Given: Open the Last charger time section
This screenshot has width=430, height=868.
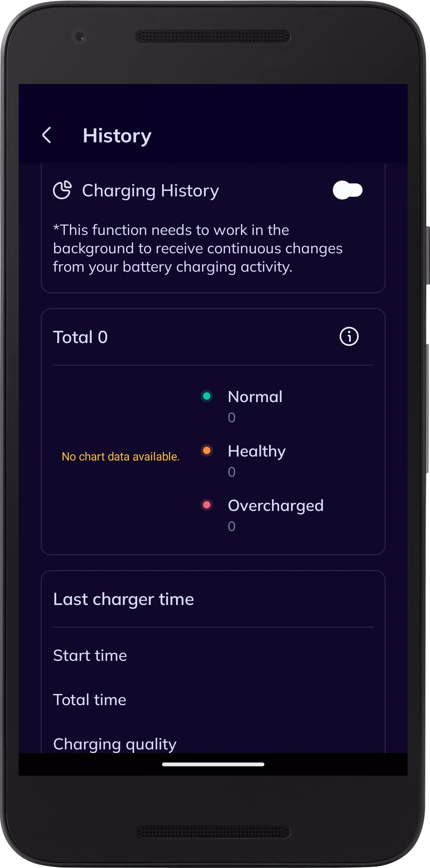Looking at the screenshot, I should 124,599.
